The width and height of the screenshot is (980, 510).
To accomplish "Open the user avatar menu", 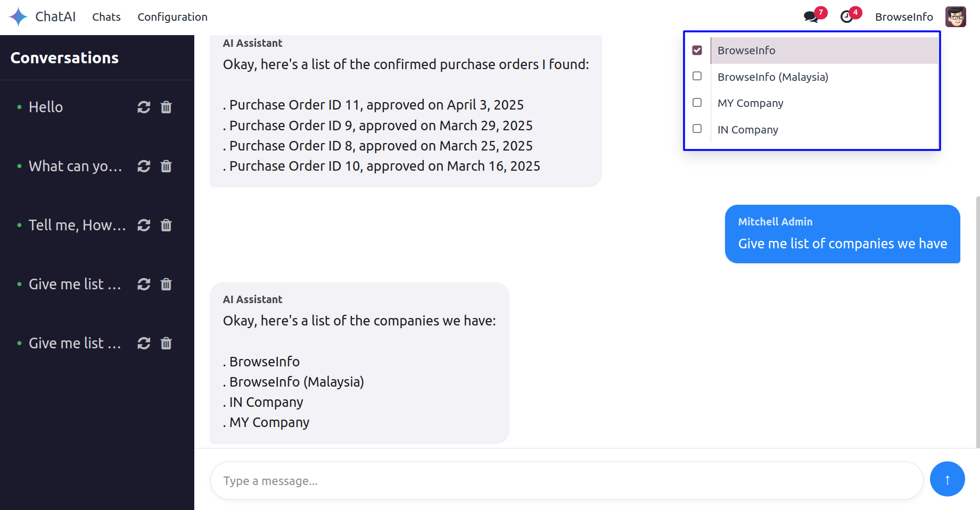I will click(955, 17).
